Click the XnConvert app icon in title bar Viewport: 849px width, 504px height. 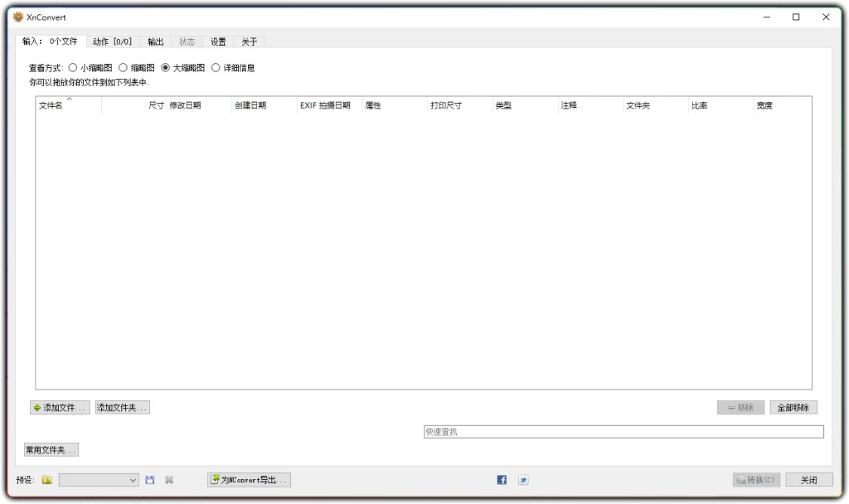click(x=18, y=17)
